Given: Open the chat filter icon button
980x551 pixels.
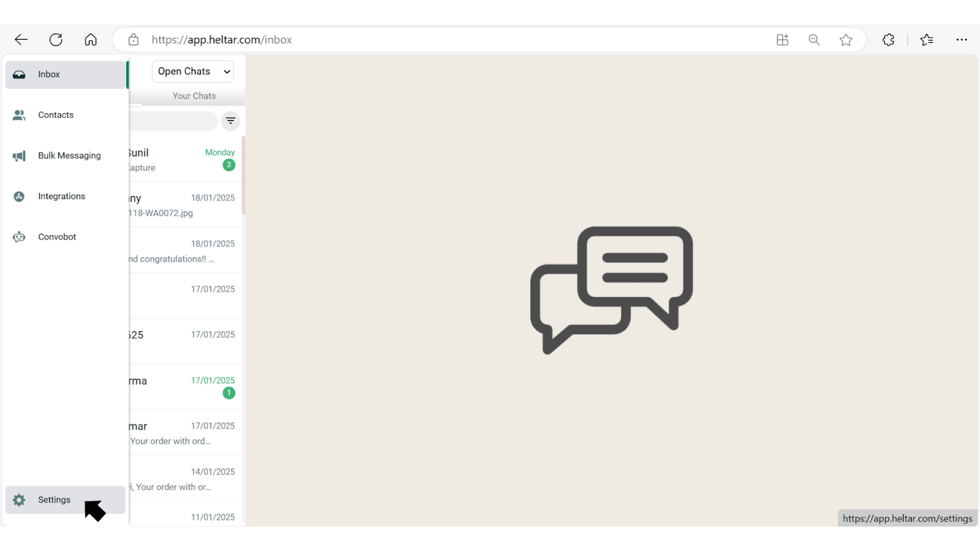Looking at the screenshot, I should [230, 121].
